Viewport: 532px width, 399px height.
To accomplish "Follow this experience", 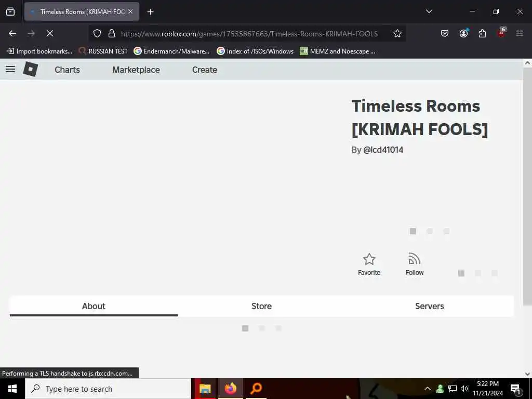I will point(415,264).
